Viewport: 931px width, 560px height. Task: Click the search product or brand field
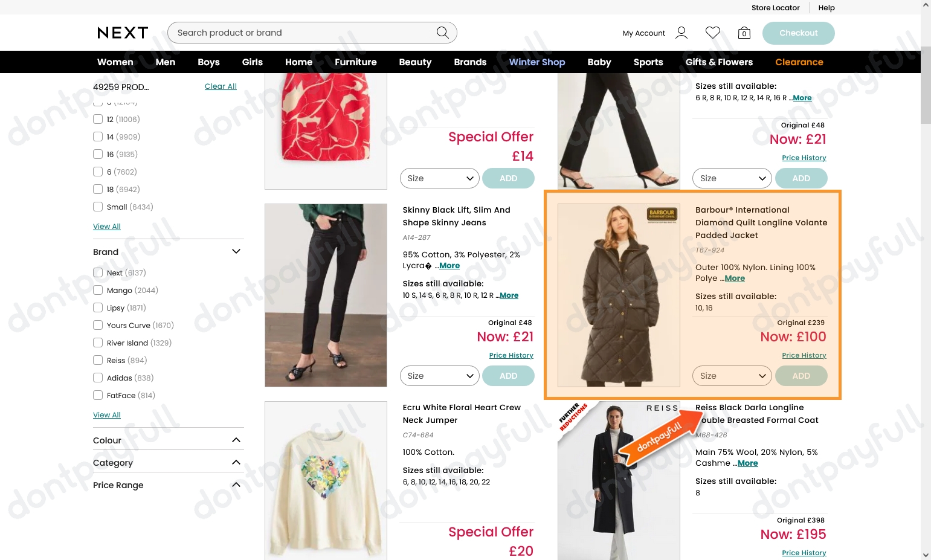click(x=312, y=33)
